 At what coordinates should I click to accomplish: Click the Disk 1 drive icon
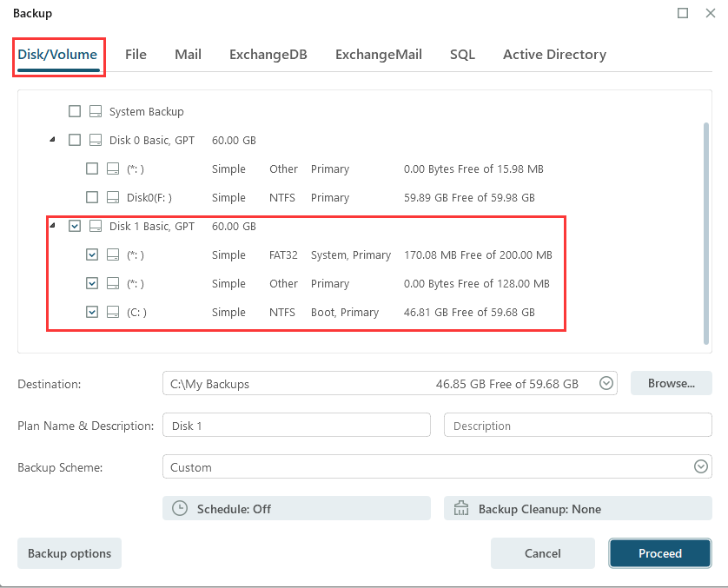[x=96, y=227]
